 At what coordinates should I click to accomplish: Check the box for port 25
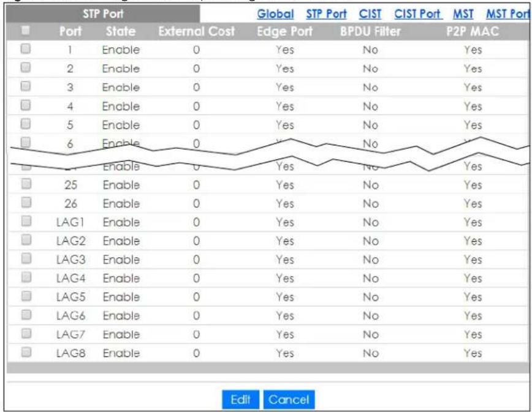26,184
